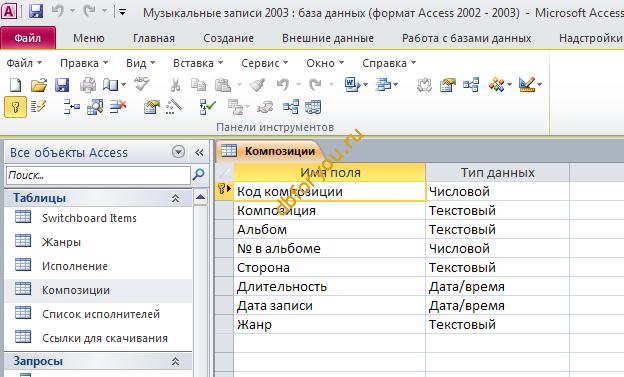The height and width of the screenshot is (377, 624).
Task: Collapse the Запросы group chevrons
Action: coord(176,361)
